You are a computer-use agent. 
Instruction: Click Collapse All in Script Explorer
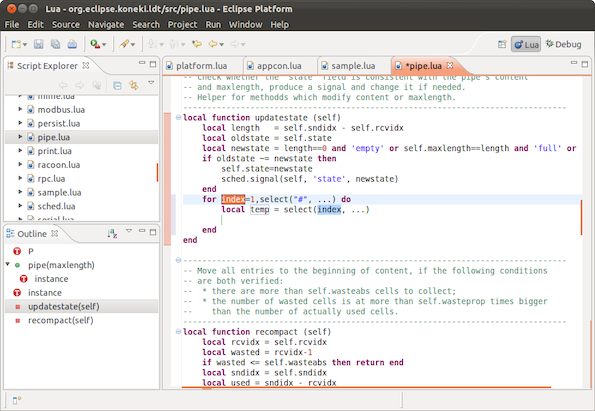[117, 85]
